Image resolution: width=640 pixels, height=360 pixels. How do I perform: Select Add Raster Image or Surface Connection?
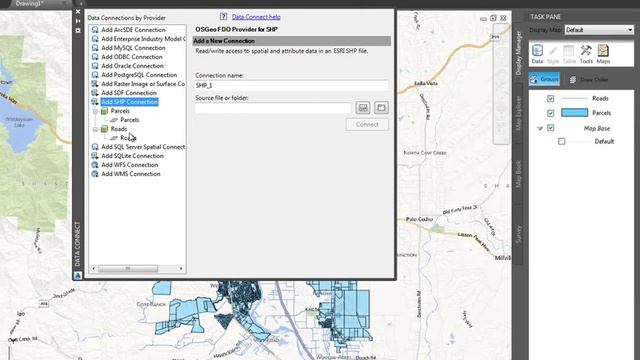coord(143,84)
